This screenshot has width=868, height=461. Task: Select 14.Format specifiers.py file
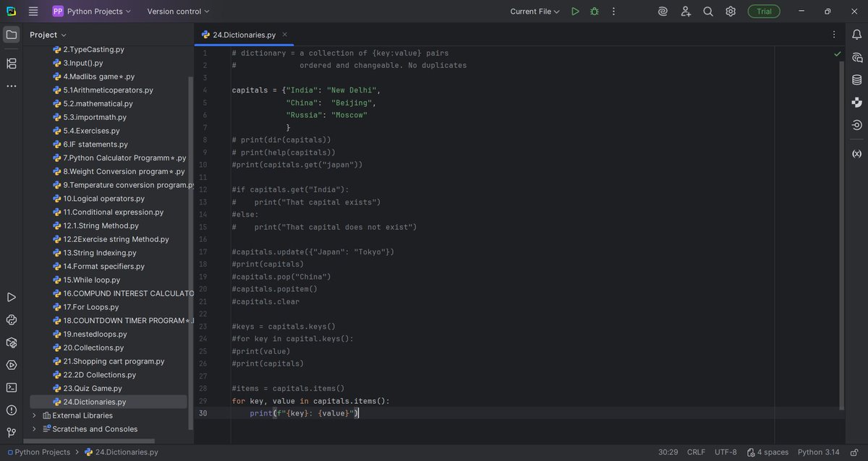[98, 267]
